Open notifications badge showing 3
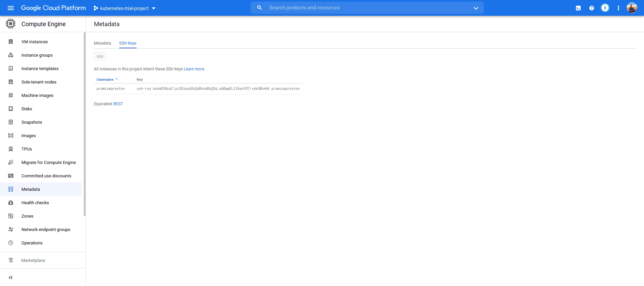 605,8
